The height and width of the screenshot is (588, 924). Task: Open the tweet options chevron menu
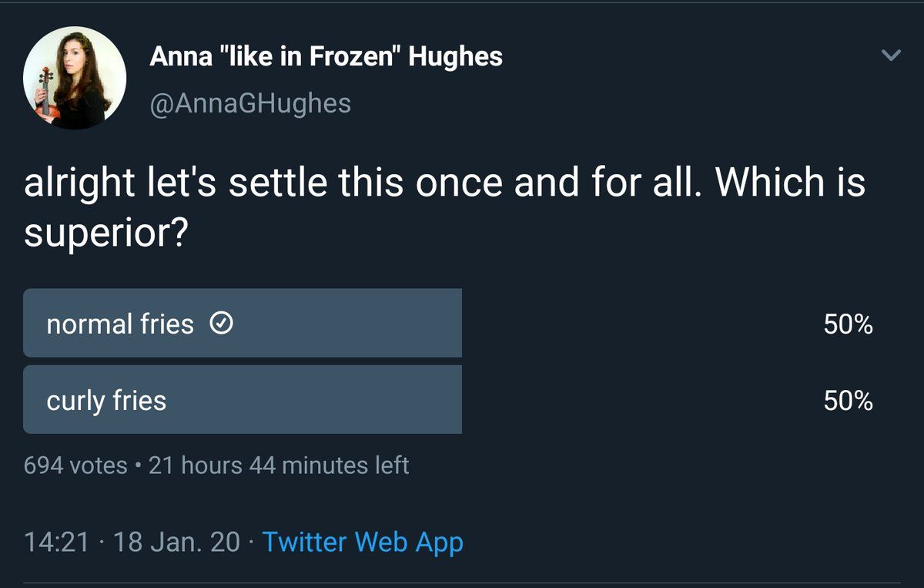click(890, 55)
